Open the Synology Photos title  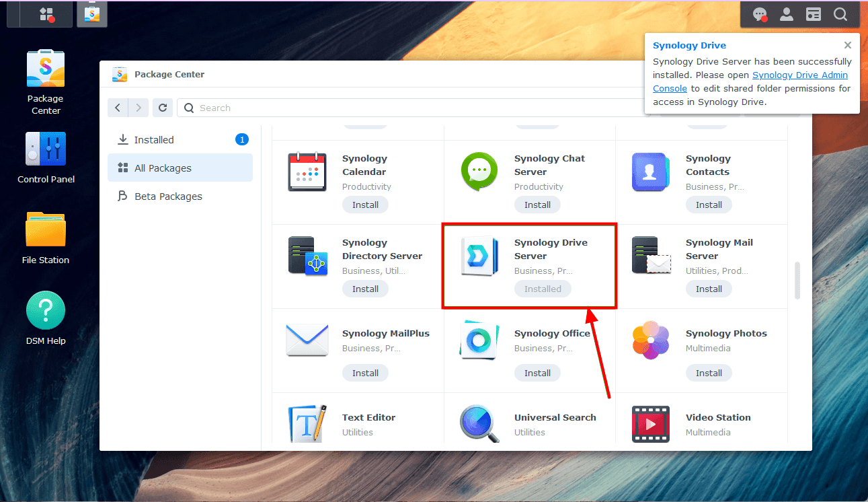coord(727,334)
